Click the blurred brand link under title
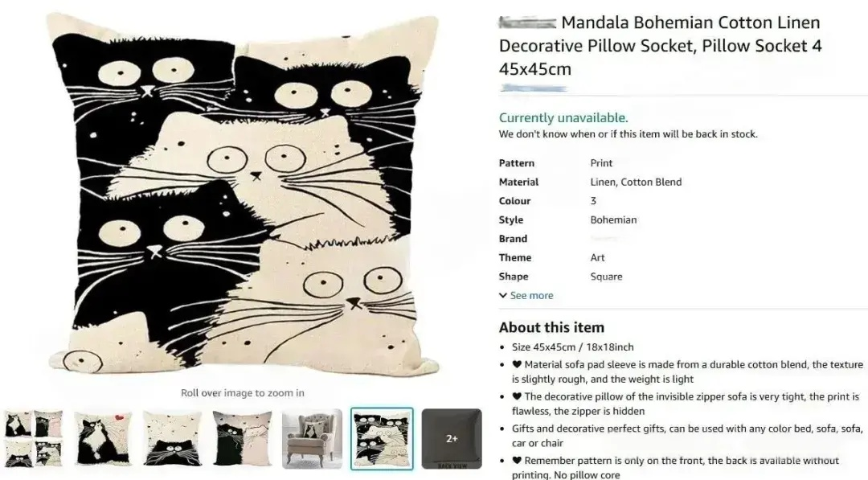 click(534, 88)
